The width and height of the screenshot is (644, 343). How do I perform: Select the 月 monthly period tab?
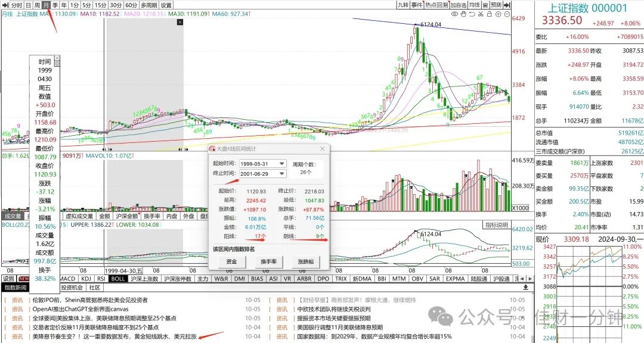coord(46,5)
